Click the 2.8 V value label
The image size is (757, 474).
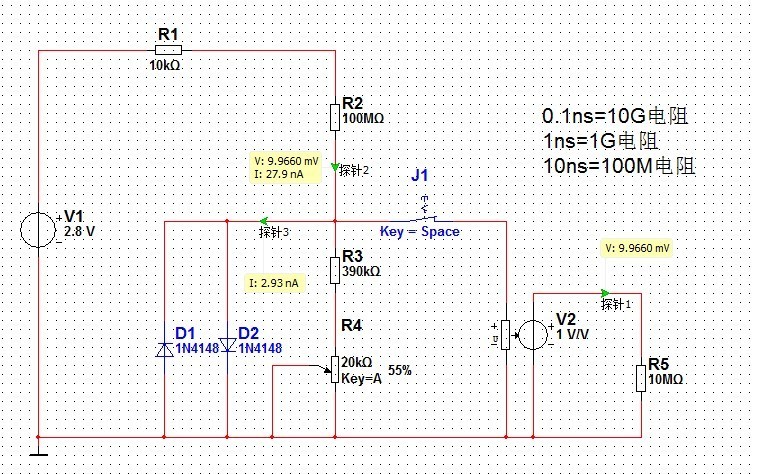click(x=80, y=229)
